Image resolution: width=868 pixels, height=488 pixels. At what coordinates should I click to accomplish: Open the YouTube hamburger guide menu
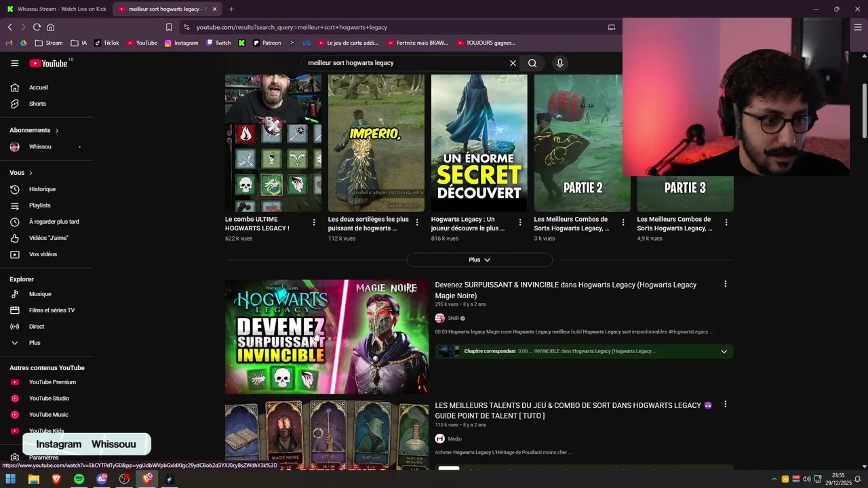[x=15, y=63]
